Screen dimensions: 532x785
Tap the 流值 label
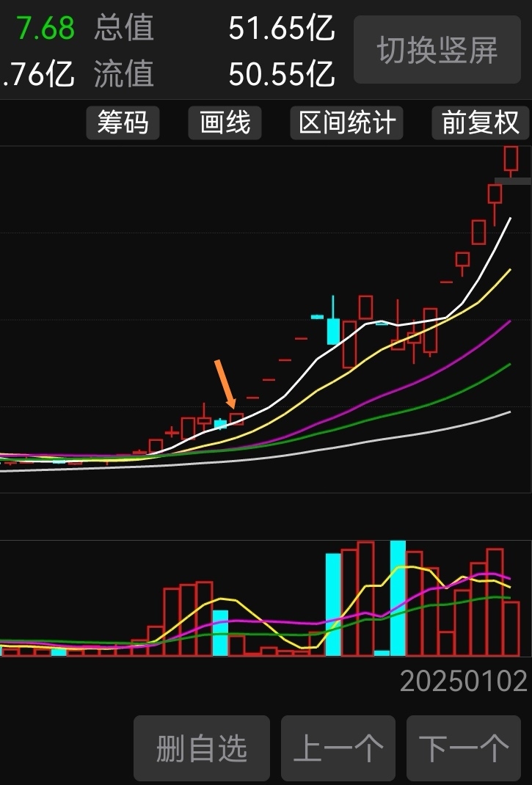point(124,74)
